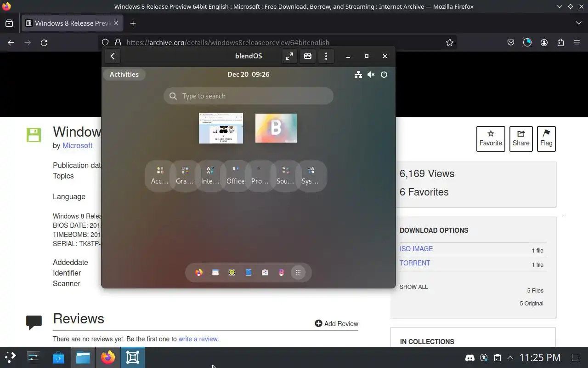Screen dimensions: 588x368
Task: Save page to Pocket icon
Action: pos(511,42)
